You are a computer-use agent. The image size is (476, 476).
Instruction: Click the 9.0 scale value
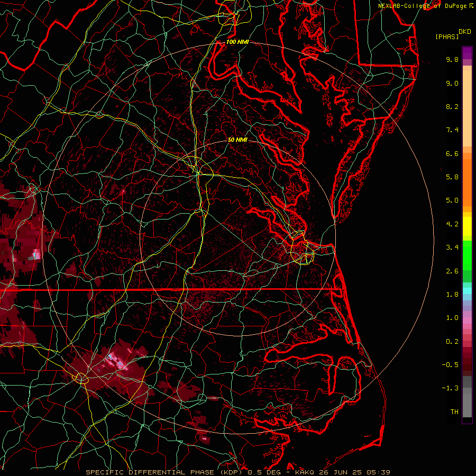[452, 83]
